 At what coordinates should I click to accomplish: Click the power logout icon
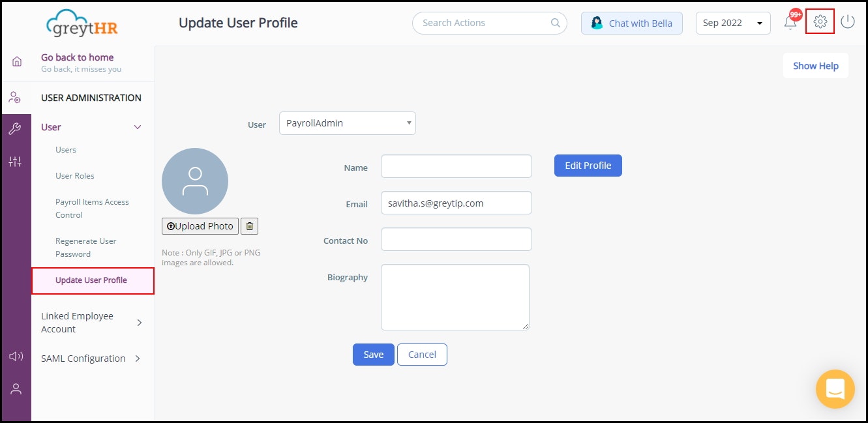[847, 22]
